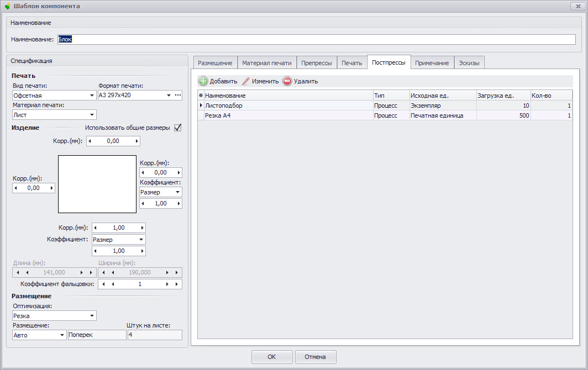Sort by the Кол-во column header
The width and height of the screenshot is (588, 370).
click(552, 96)
